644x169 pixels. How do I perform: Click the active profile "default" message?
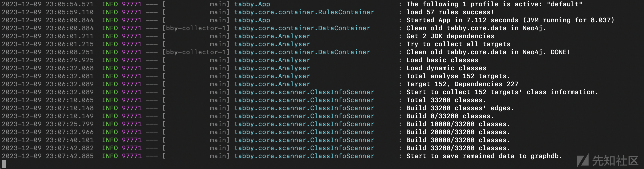[x=494, y=4]
